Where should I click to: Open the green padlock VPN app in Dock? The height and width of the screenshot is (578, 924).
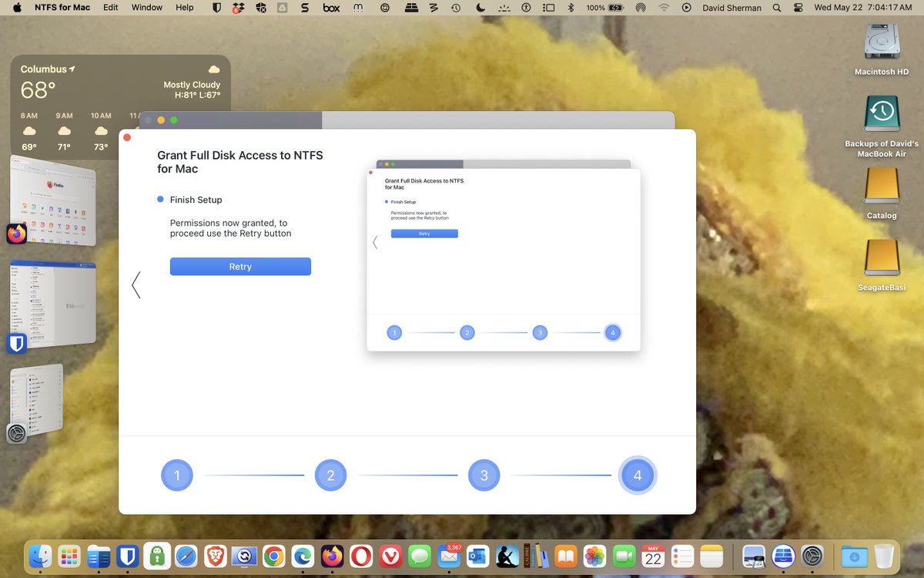click(x=156, y=556)
